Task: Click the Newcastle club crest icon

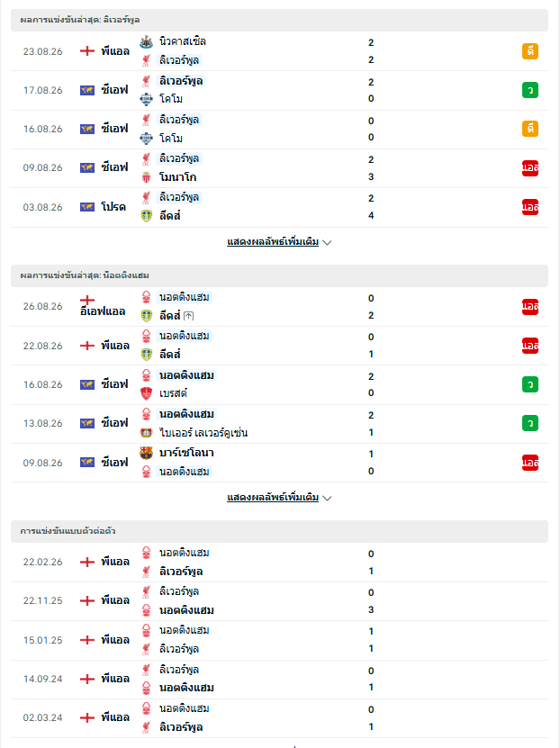Action: (146, 42)
